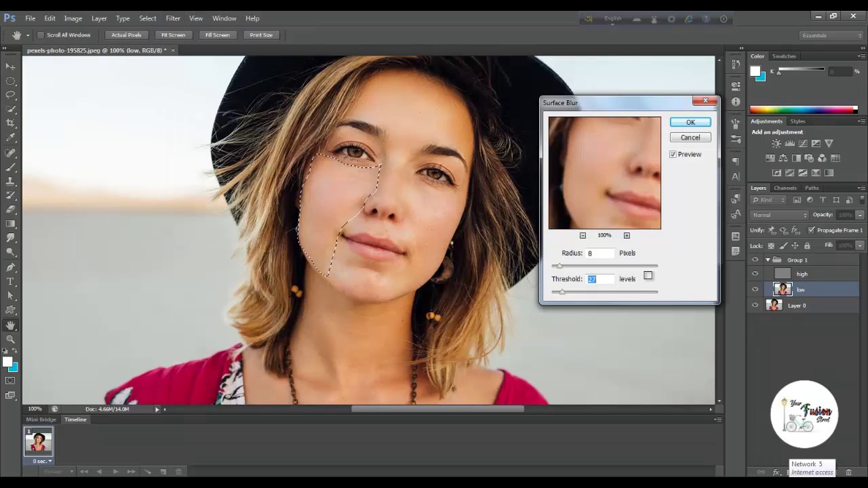Confirm Surface Blur with OK

click(x=690, y=123)
